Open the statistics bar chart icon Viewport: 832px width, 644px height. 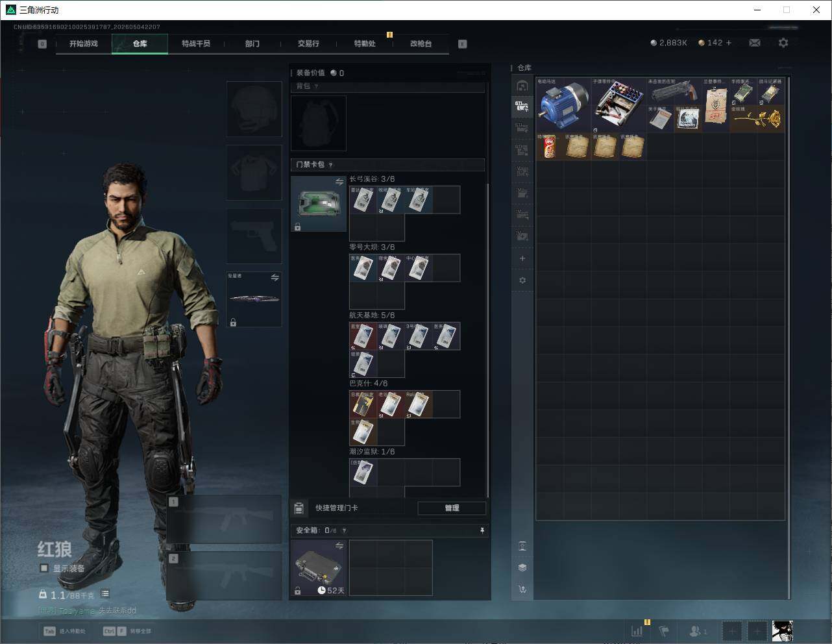[x=637, y=630]
